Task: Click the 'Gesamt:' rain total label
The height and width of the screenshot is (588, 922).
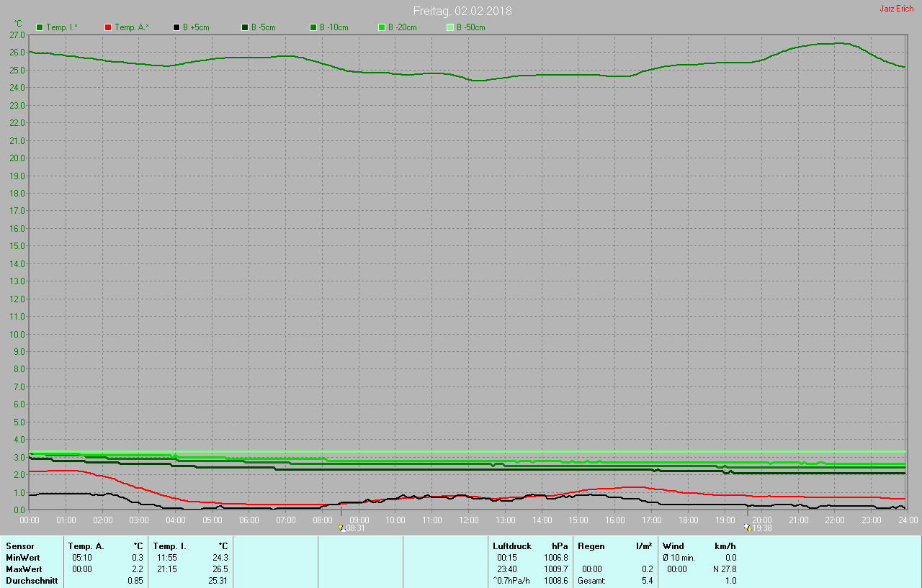Action: 591,581
